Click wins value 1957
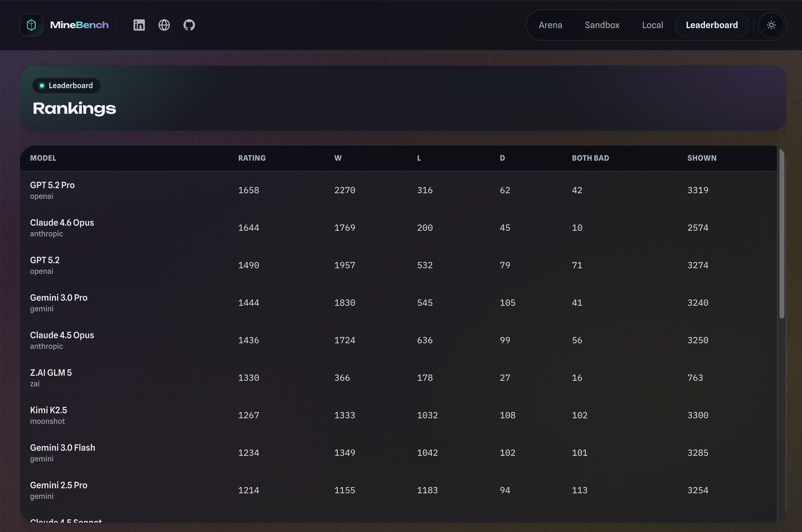The image size is (802, 532). pos(345,265)
